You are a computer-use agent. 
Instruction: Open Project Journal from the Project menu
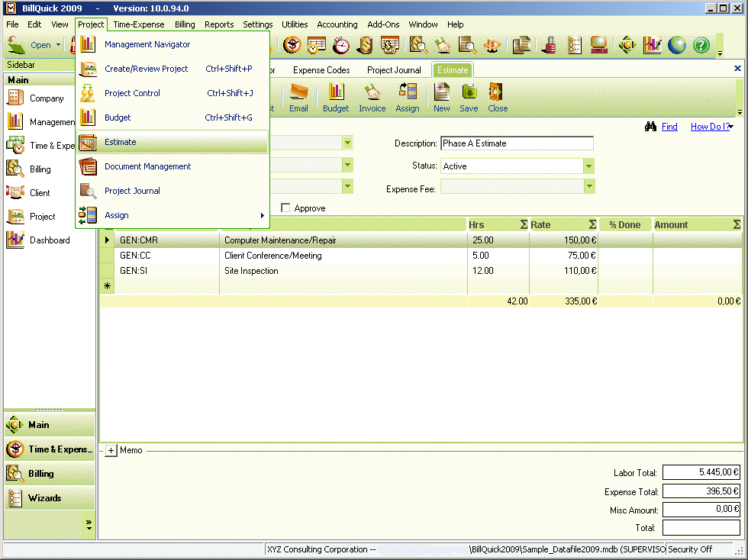click(172, 191)
